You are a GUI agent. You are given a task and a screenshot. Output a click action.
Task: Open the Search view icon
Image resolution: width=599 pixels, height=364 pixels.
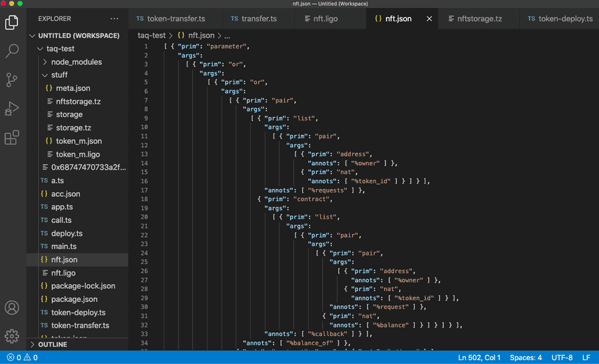tap(12, 51)
